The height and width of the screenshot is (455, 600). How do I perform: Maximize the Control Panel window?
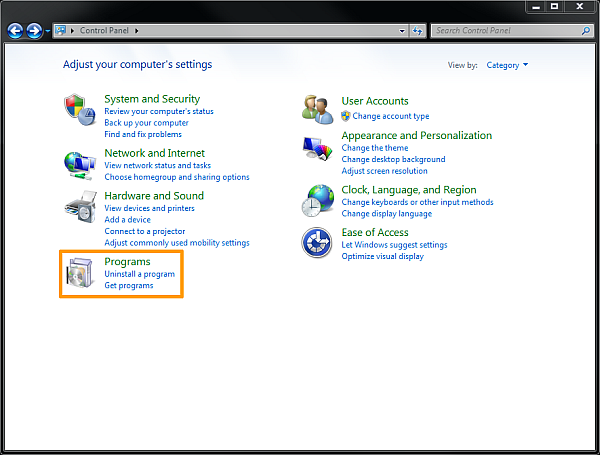coord(554,7)
